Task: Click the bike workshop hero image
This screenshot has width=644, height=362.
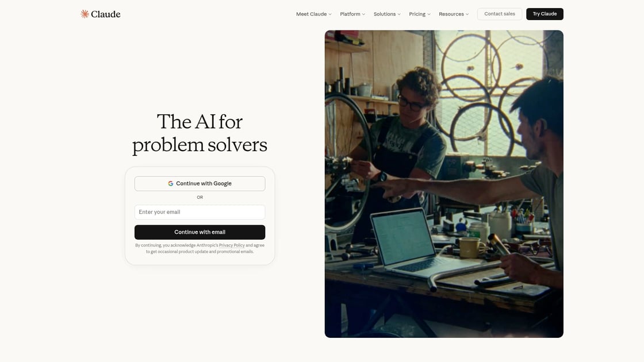Action: 444,184
